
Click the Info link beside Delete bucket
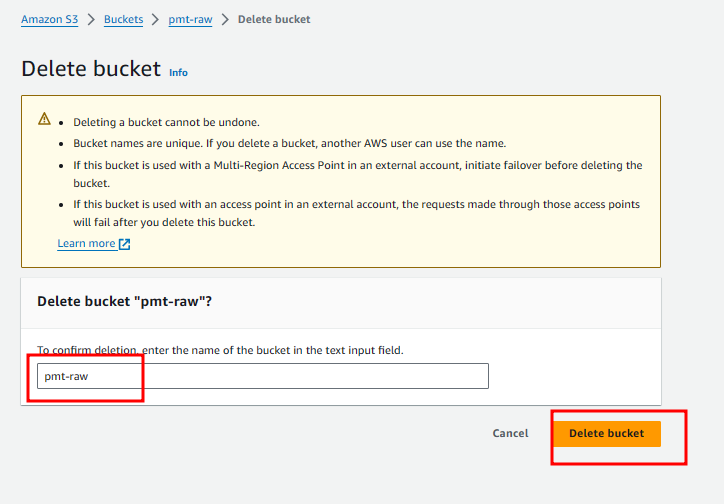click(178, 72)
